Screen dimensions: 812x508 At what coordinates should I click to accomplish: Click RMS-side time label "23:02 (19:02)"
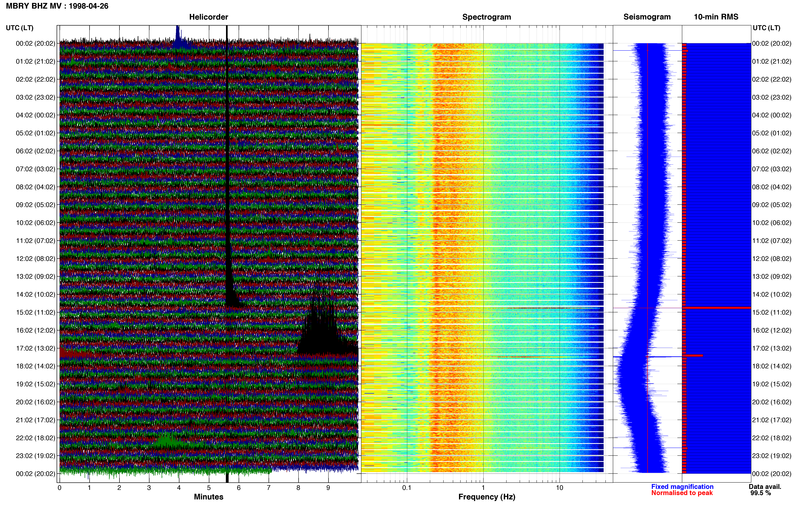point(772,456)
